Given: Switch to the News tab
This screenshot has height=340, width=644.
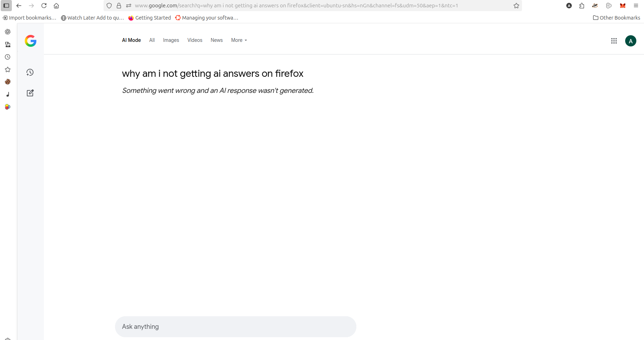Looking at the screenshot, I should coord(217,40).
